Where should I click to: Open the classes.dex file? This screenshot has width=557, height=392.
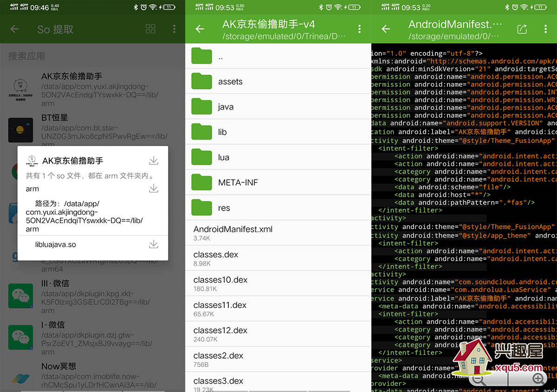click(x=278, y=258)
